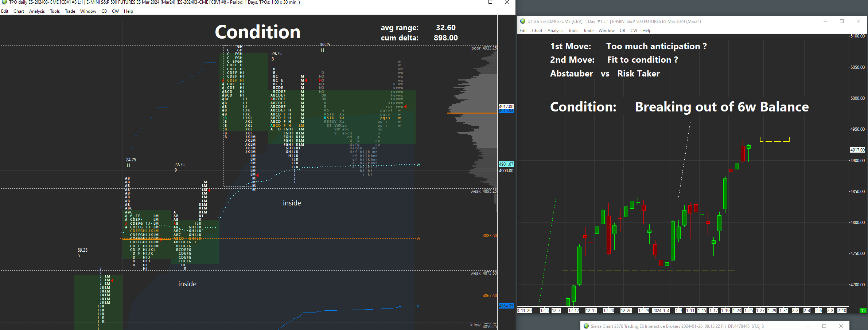Screen dimensions: 868x330
Task: Open Edit menu in D1 rth window
Action: point(523,31)
